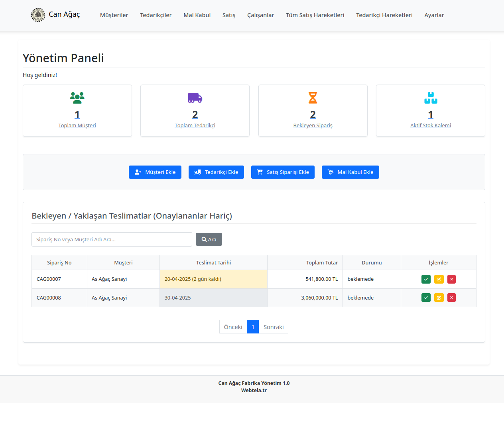Click the Durumu column header

pyautogui.click(x=372, y=262)
